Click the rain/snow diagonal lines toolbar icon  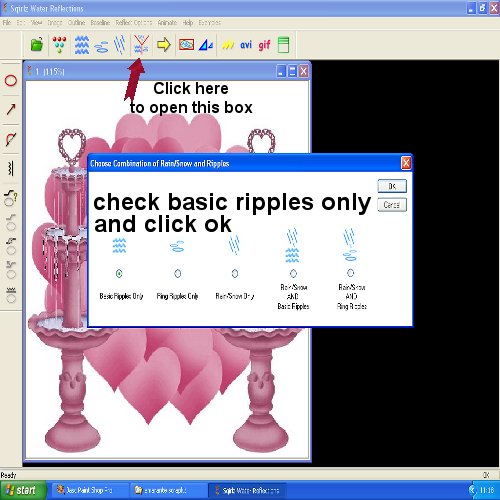pos(120,45)
